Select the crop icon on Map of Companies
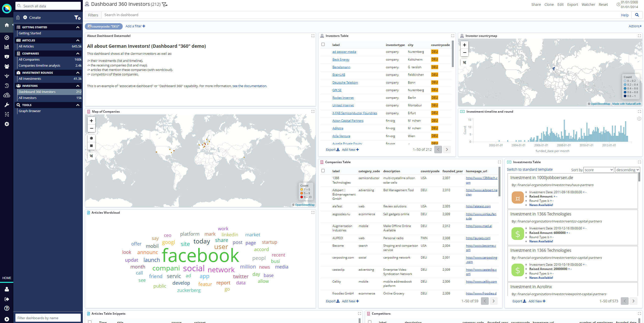The image size is (644, 323). tap(91, 156)
